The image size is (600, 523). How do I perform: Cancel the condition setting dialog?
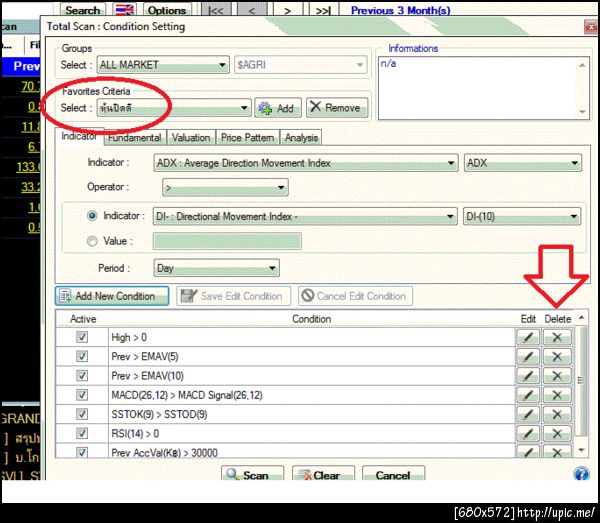[393, 475]
